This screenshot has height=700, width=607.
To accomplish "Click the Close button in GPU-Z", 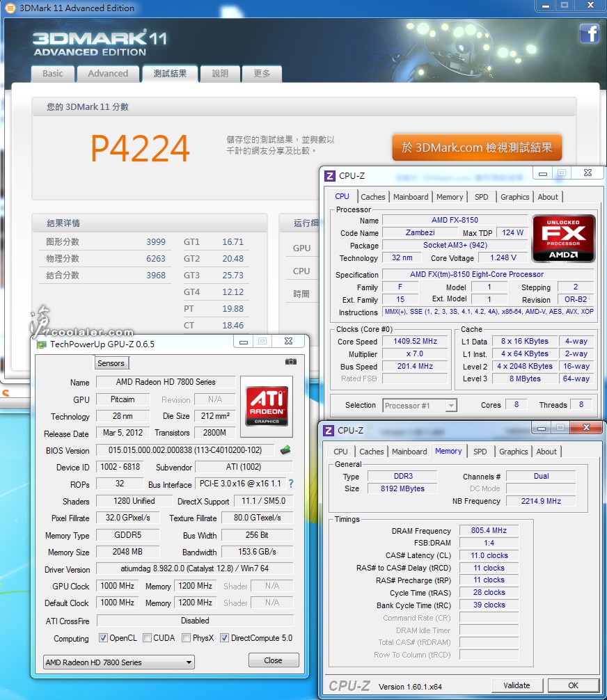I will pyautogui.click(x=274, y=660).
